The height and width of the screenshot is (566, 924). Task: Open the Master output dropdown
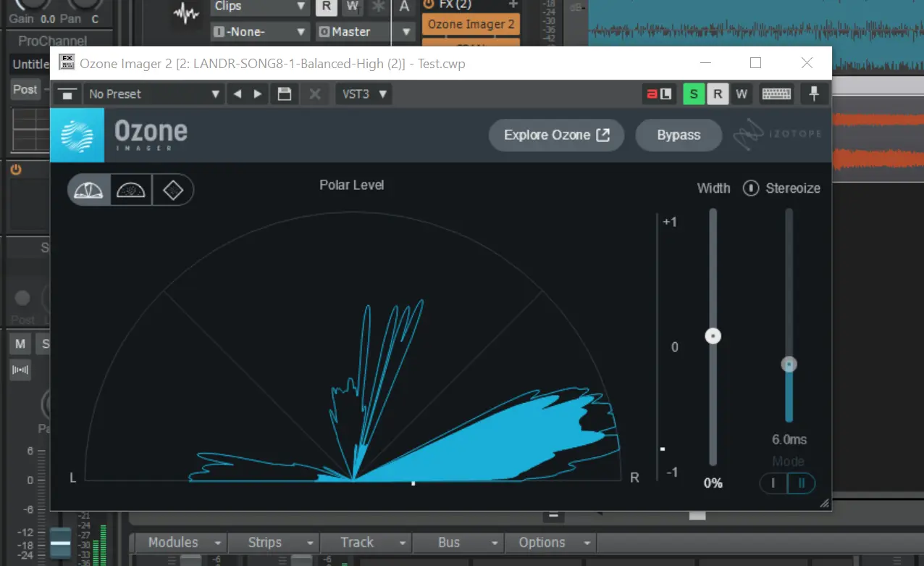pyautogui.click(x=366, y=32)
